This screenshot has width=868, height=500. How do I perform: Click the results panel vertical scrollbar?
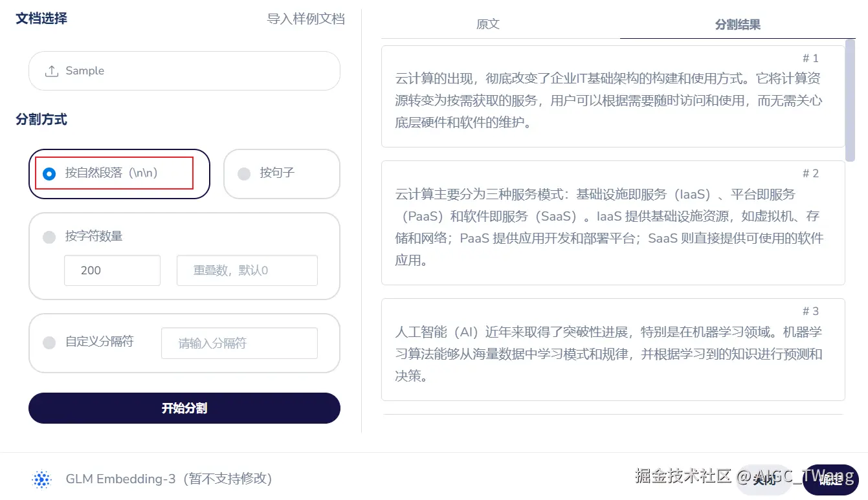tap(850, 100)
